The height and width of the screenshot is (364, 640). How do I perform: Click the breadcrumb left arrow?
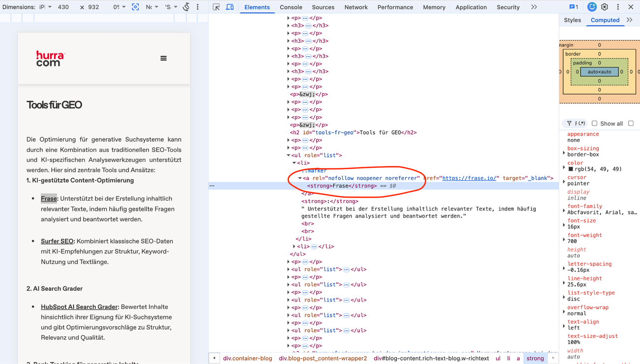click(x=214, y=358)
